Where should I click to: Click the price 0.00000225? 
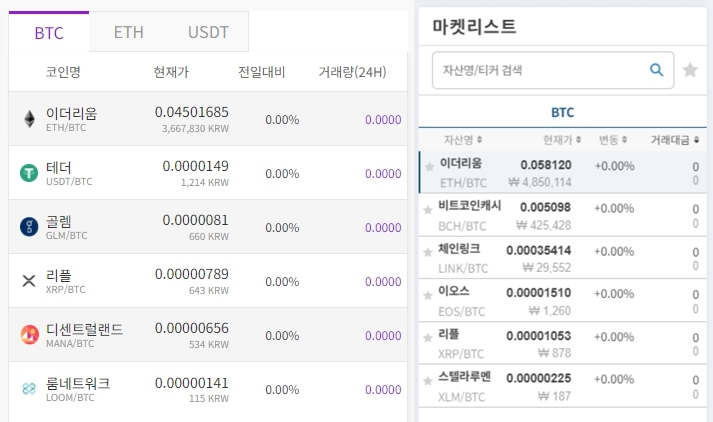(538, 378)
